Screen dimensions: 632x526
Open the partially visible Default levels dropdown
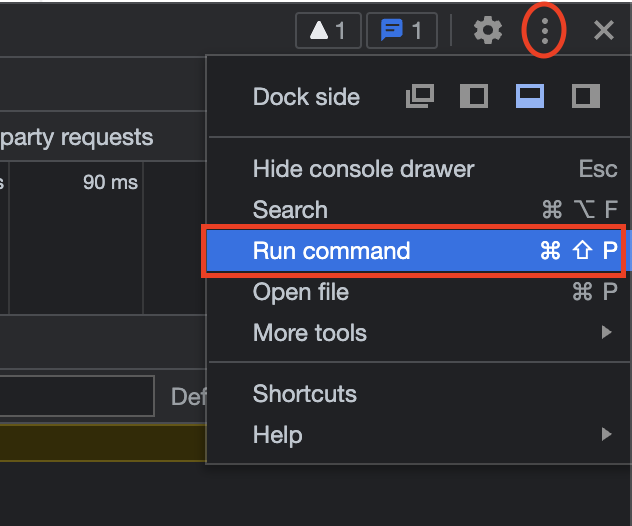click(188, 397)
